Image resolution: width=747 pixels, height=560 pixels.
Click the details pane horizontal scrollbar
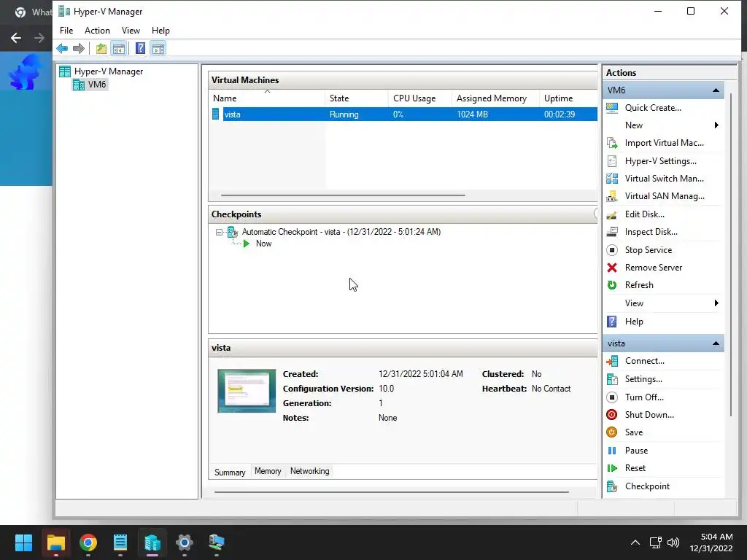coord(391,492)
